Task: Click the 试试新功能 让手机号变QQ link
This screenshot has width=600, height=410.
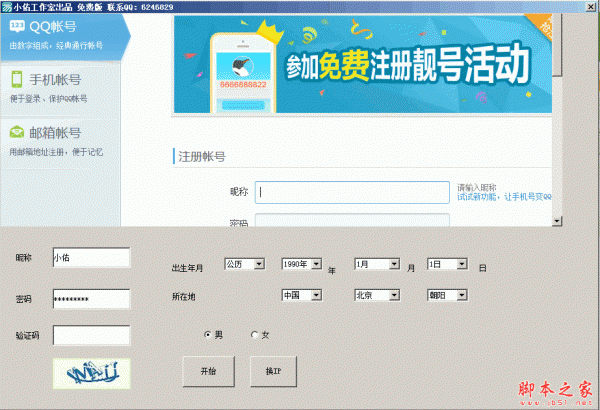Action: tap(504, 197)
